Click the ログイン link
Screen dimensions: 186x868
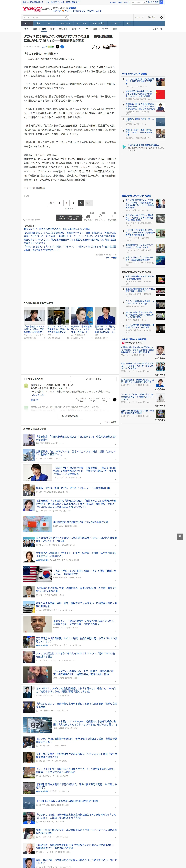pyautogui.click(x=57, y=11)
